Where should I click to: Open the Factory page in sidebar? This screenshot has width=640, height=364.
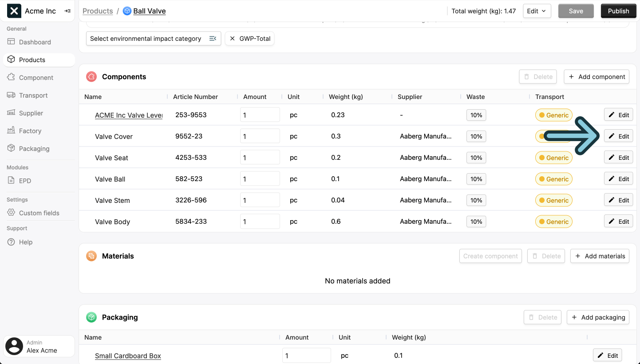click(30, 131)
